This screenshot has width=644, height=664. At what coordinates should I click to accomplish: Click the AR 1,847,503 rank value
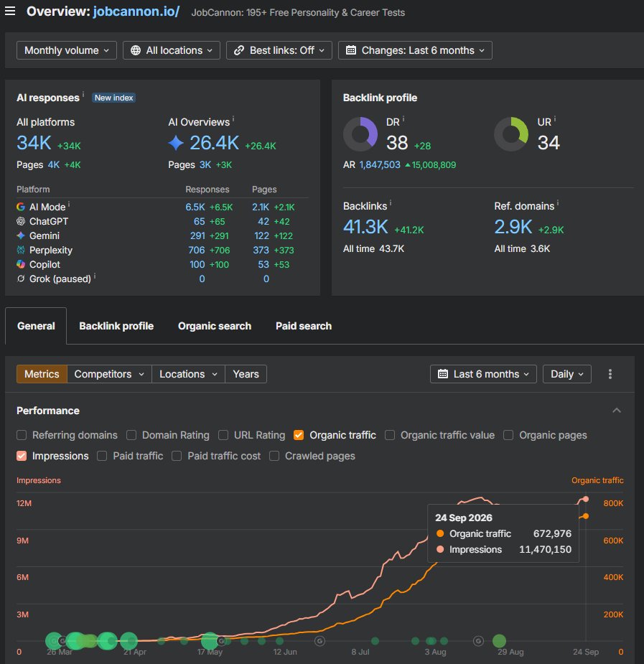[380, 164]
